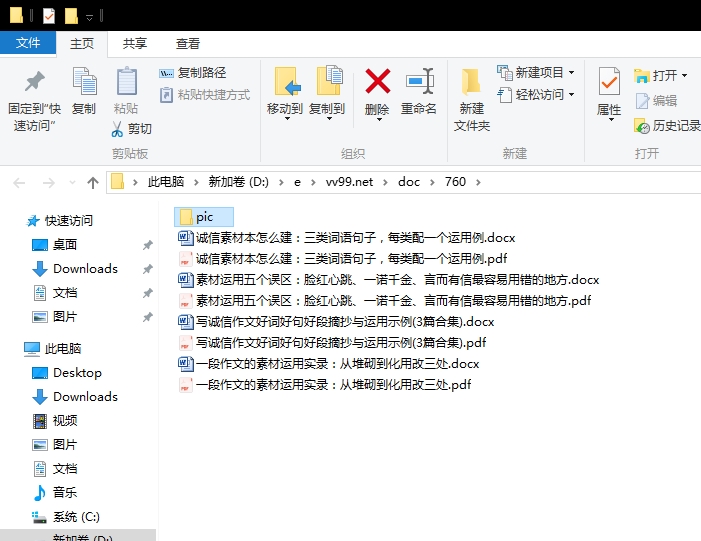Screen dimensions: 701x541
Task: Select 诚信素材本怎么建 pdf file
Action: click(x=342, y=259)
